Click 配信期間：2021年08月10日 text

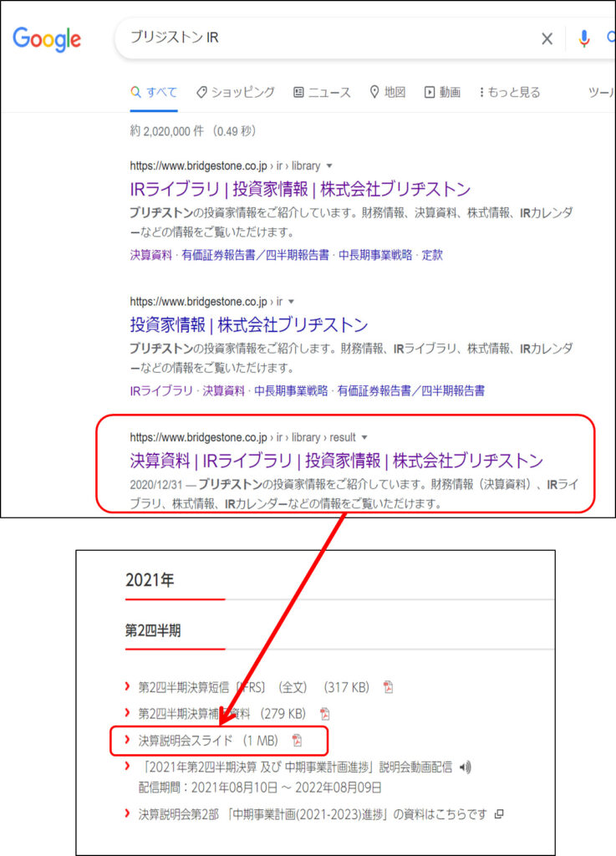point(260,787)
